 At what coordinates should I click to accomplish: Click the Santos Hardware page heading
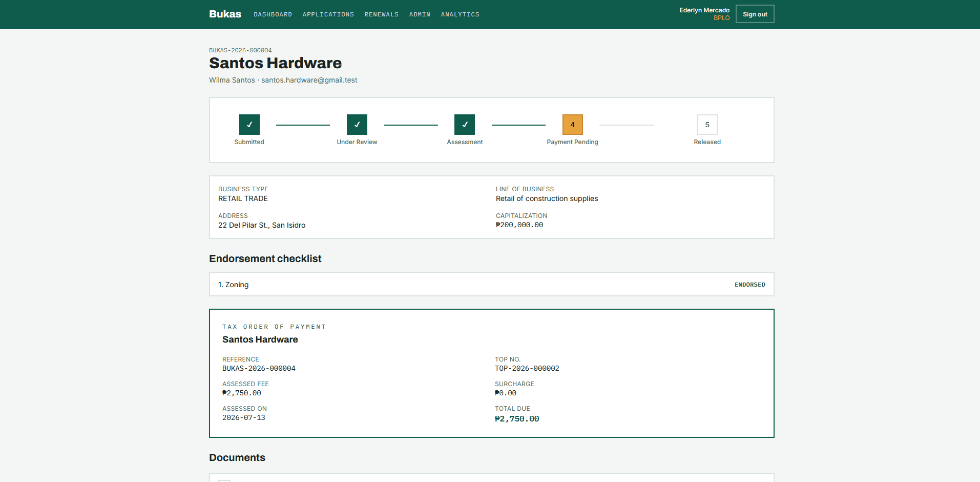tap(275, 63)
